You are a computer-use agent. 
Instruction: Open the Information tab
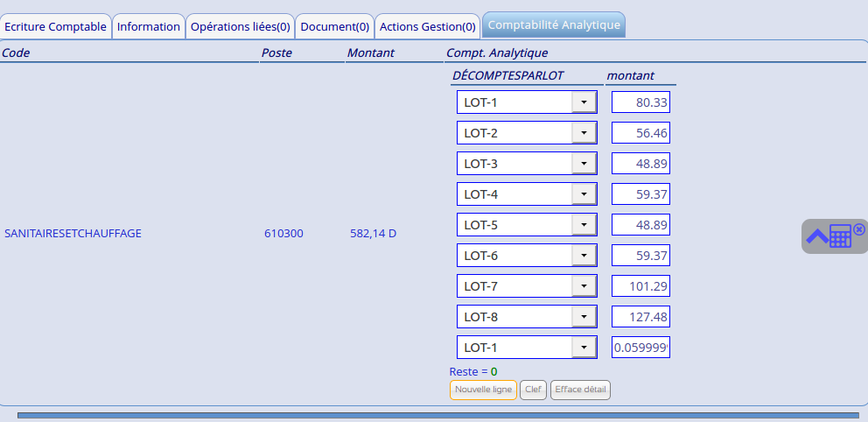click(148, 26)
